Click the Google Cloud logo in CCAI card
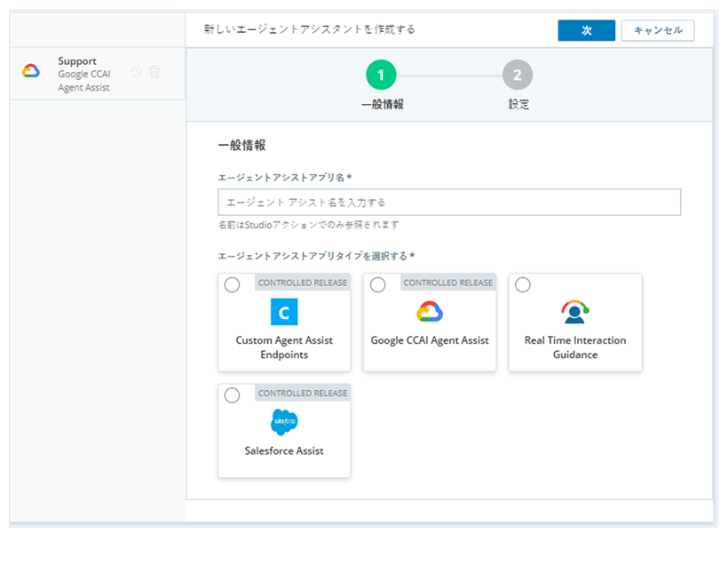Image resolution: width=728 pixels, height=566 pixels. [x=430, y=312]
